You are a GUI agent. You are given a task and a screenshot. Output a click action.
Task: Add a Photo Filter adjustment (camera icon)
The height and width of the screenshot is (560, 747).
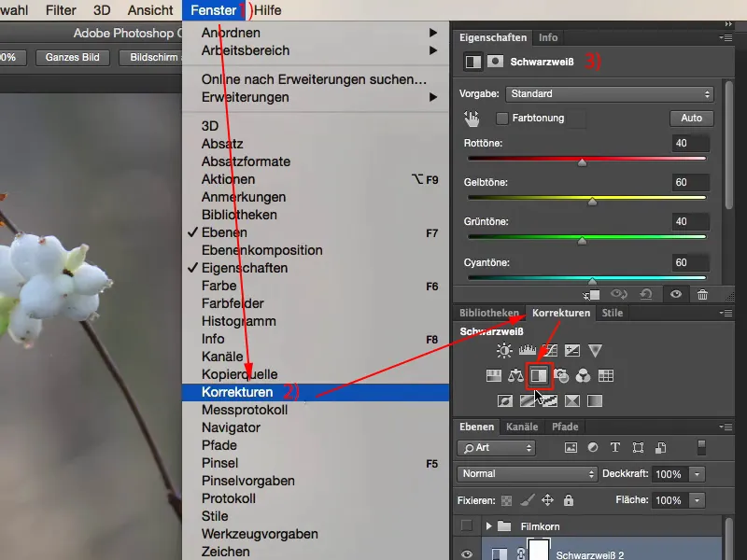click(561, 376)
